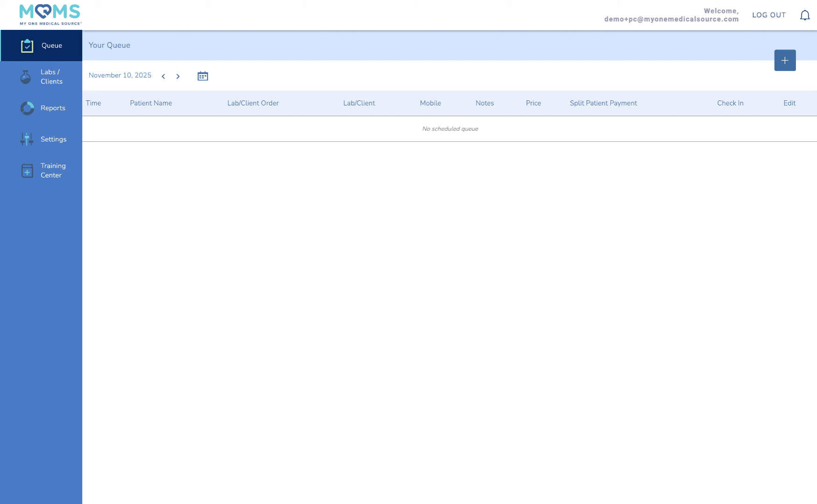817x504 pixels.
Task: Click the Patient Name column header
Action: [151, 104]
